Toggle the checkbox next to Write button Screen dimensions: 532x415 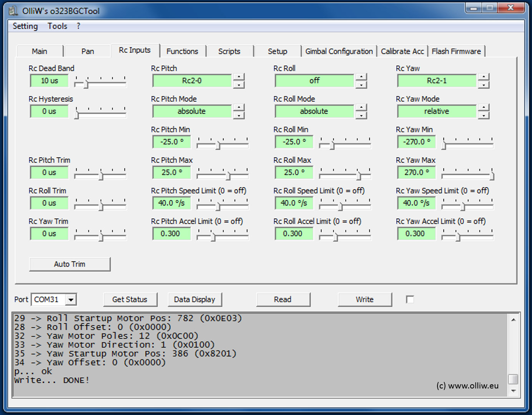[410, 299]
